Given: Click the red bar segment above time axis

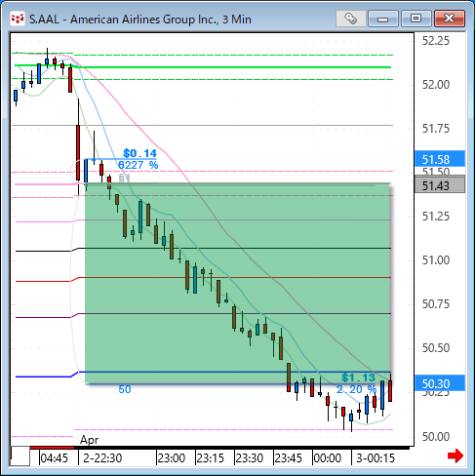Looking at the screenshot, I should (x=52, y=448).
